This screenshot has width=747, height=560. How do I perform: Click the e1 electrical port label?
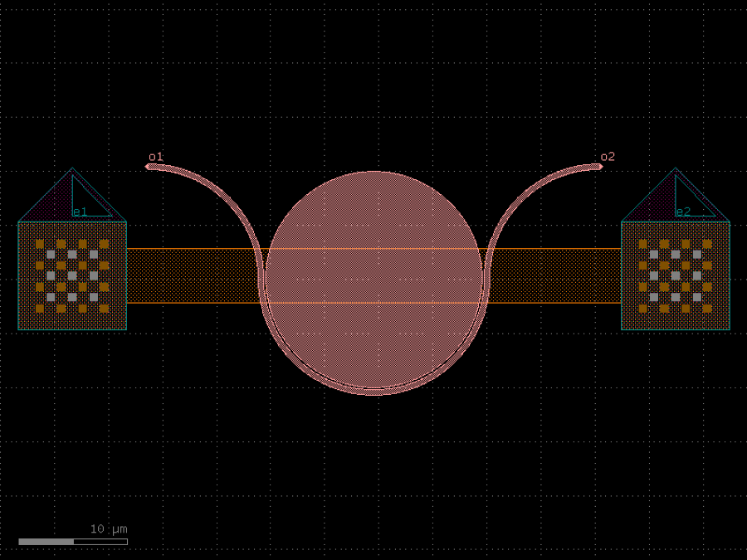(x=80, y=212)
